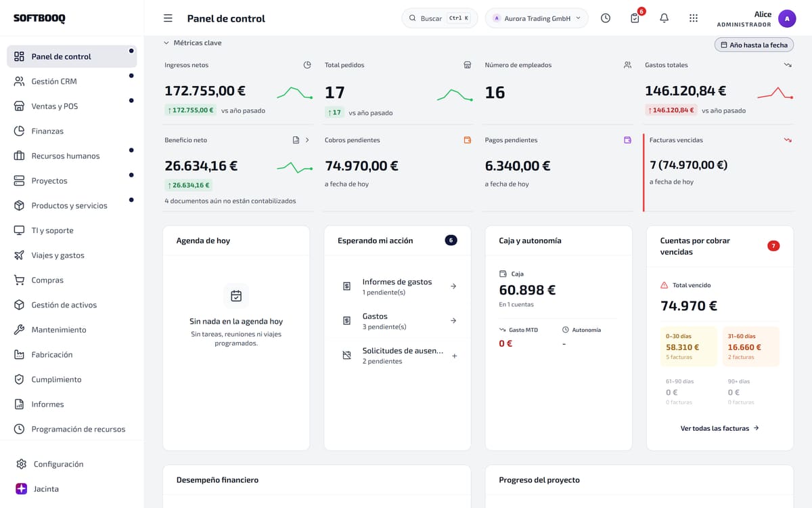Click the Esperando mi acción badge 6

point(451,240)
